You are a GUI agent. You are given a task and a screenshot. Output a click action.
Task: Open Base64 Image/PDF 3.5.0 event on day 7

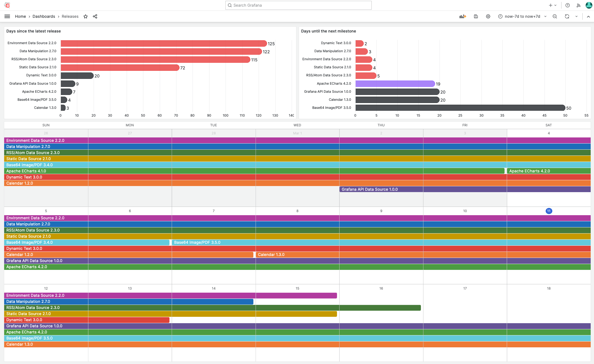[x=381, y=242]
